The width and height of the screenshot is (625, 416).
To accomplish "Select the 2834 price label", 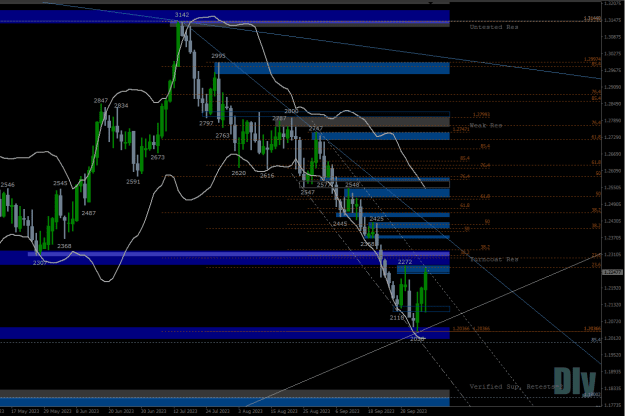I will click(x=121, y=106).
